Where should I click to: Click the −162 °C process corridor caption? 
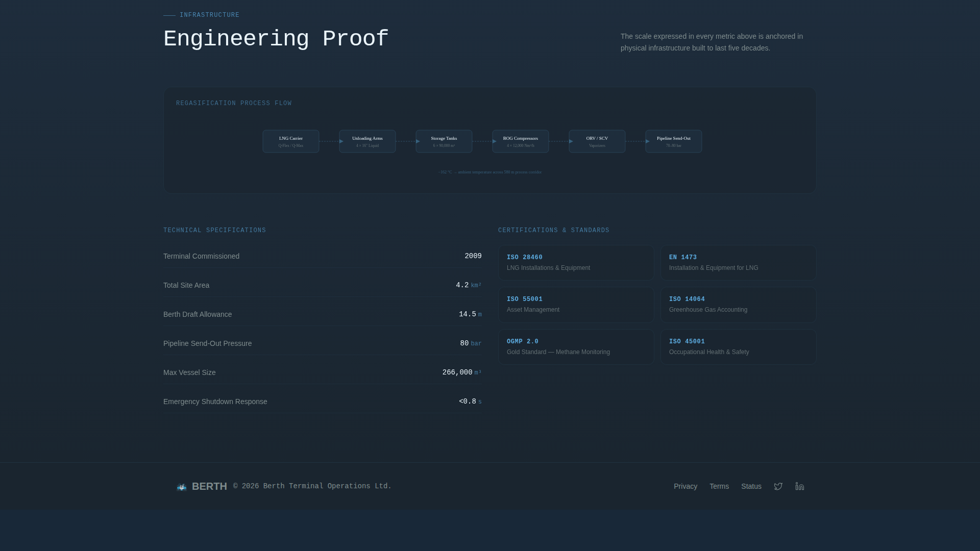[490, 172]
